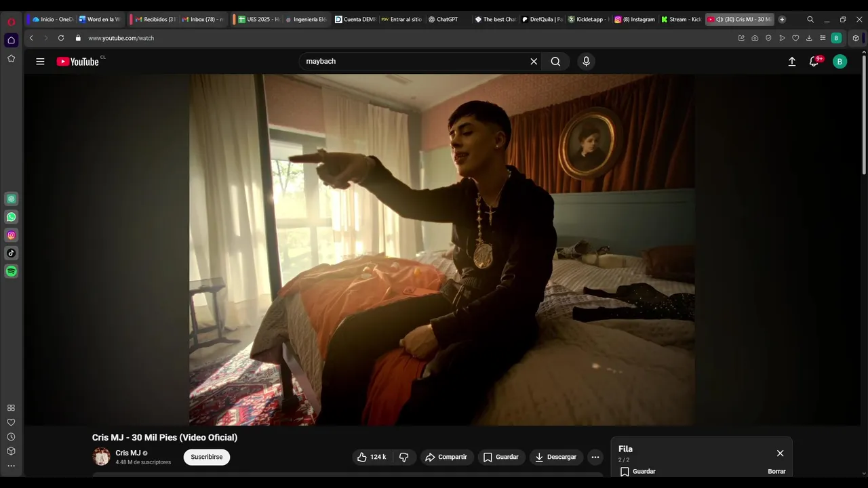Viewport: 868px width, 488px height.
Task: Click the site lock icon in the address bar
Action: 78,38
